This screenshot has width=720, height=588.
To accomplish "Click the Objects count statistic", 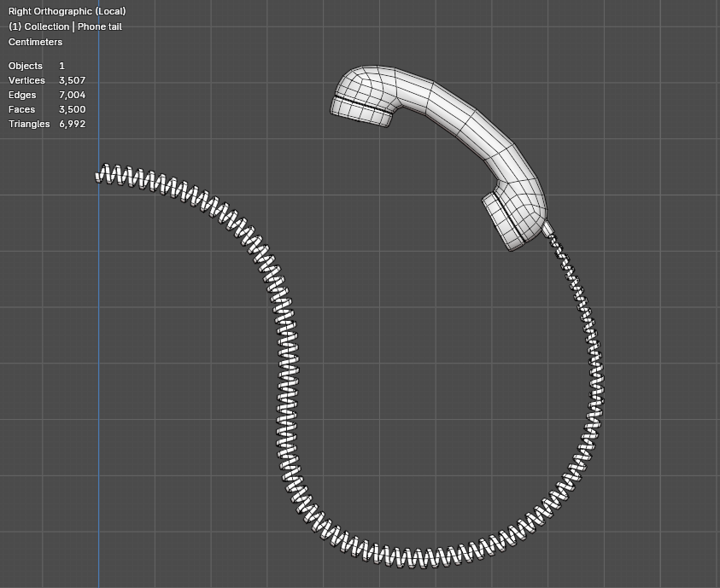I will click(61, 66).
